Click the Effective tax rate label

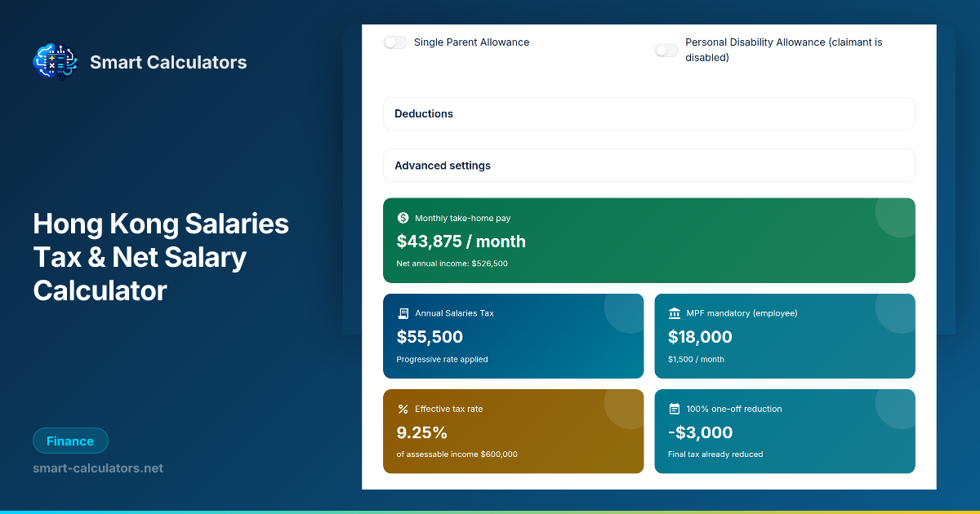(x=449, y=409)
